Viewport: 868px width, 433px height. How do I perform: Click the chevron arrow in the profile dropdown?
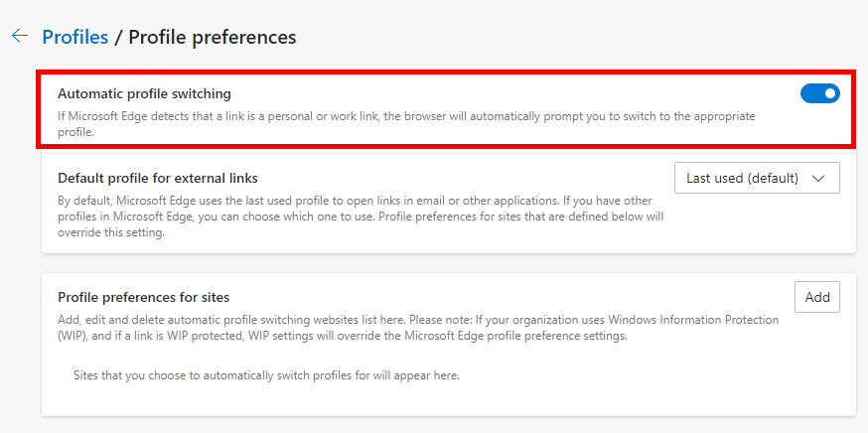[x=818, y=179]
